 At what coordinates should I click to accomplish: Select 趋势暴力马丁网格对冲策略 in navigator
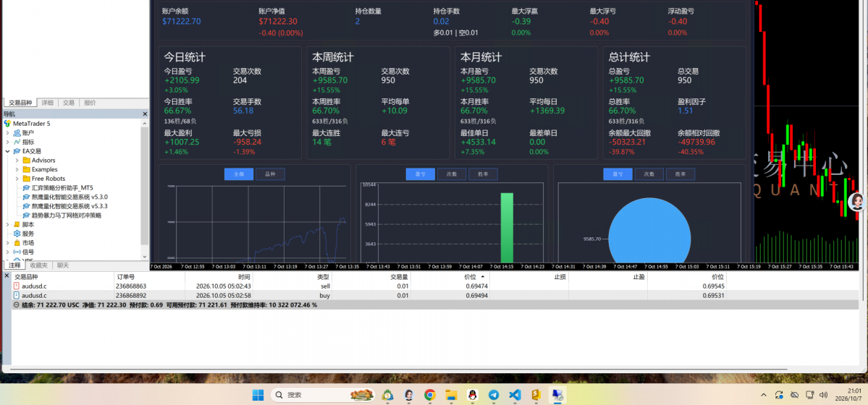pos(67,216)
